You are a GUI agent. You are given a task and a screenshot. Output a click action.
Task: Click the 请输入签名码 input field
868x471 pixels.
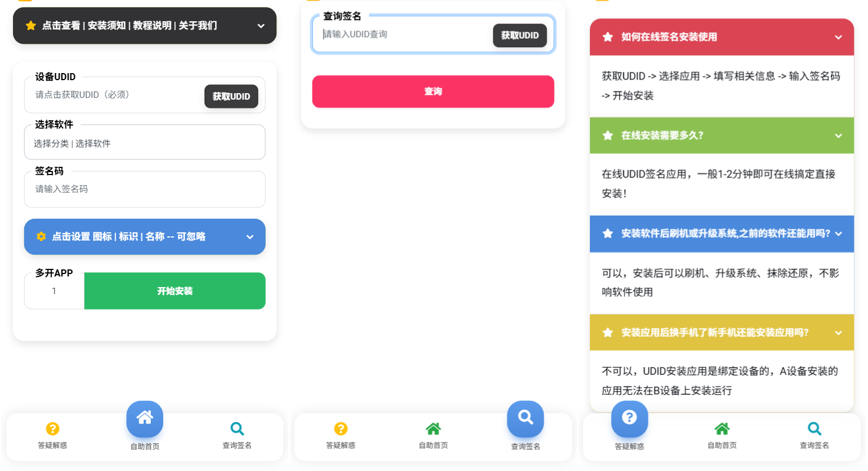pyautogui.click(x=144, y=189)
